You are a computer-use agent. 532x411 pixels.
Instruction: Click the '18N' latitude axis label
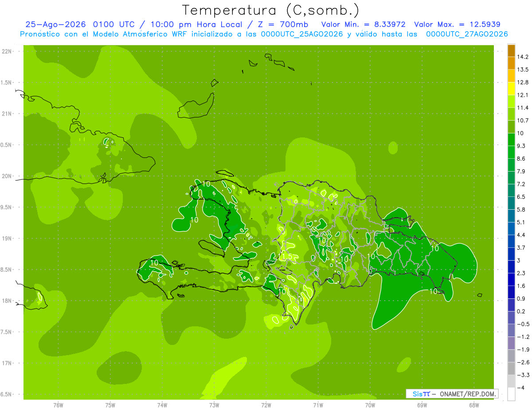tap(8, 301)
